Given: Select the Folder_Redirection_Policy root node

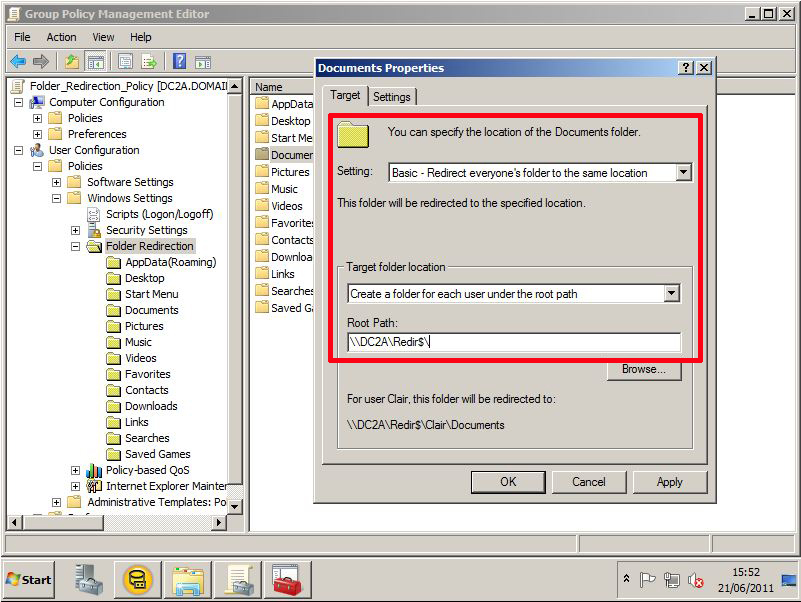Looking at the screenshot, I should click(x=128, y=86).
